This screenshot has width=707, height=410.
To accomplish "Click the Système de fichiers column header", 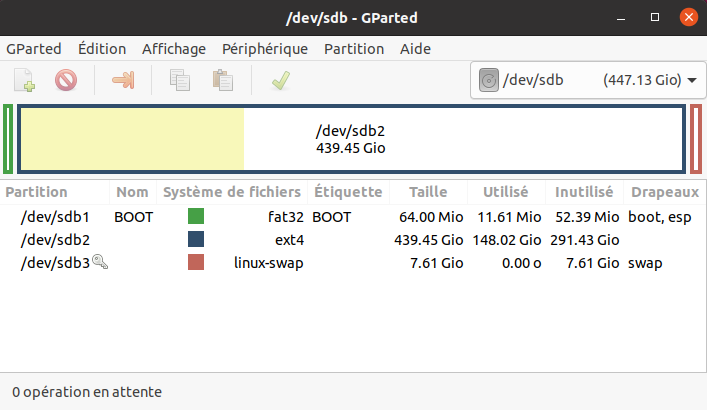I will tap(231, 192).
